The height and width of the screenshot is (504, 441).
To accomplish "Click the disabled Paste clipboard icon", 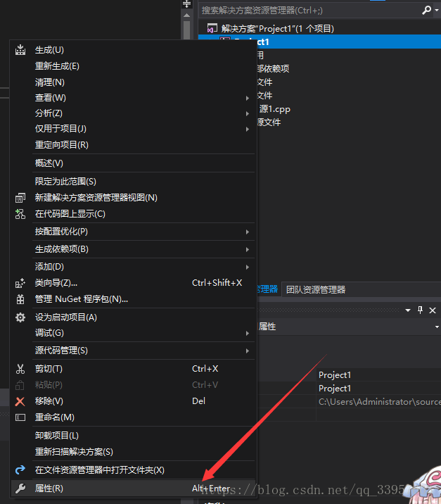I will tap(20, 385).
